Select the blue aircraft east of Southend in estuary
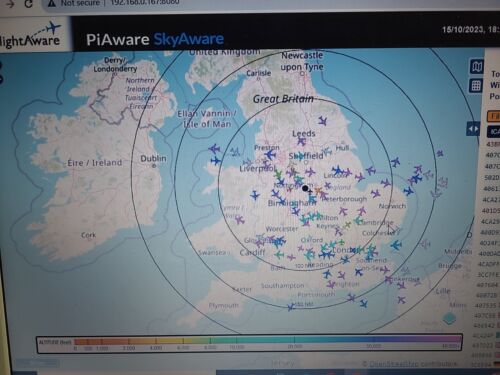The width and height of the screenshot is (500, 375). (396, 246)
